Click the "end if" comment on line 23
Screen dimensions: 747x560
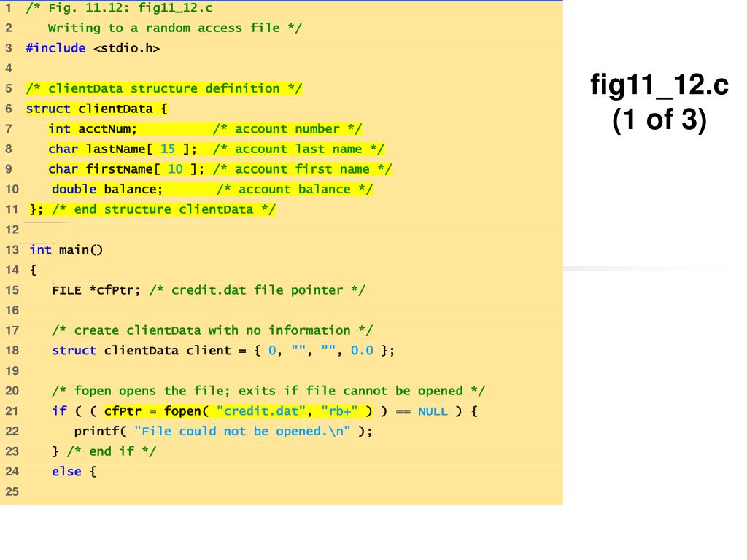pos(111,451)
